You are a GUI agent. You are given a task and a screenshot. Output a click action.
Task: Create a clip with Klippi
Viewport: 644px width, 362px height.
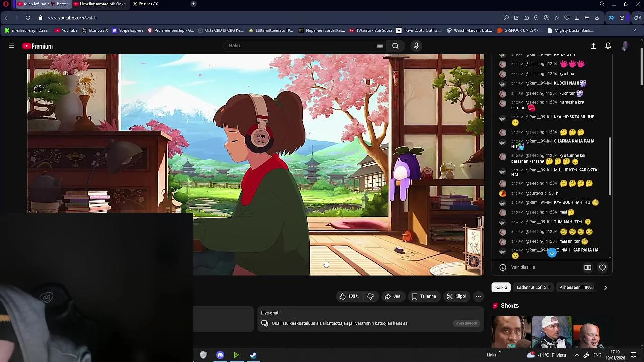coord(456,296)
